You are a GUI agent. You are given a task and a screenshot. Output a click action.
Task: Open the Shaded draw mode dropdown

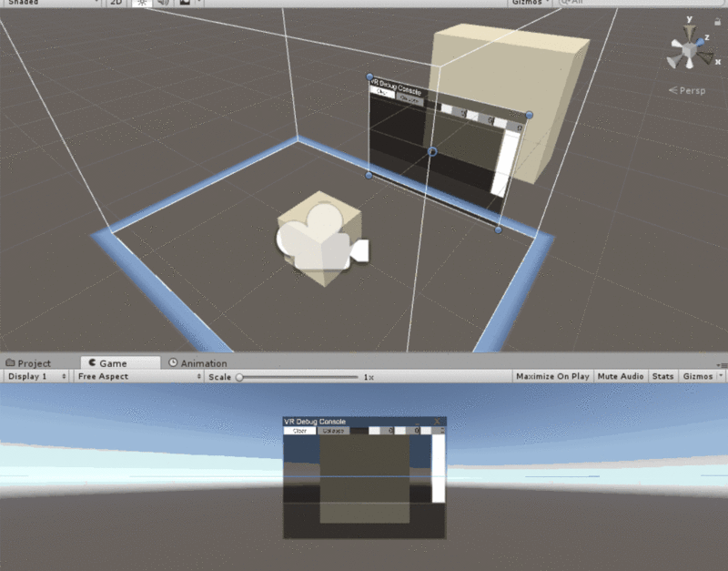[52, 3]
